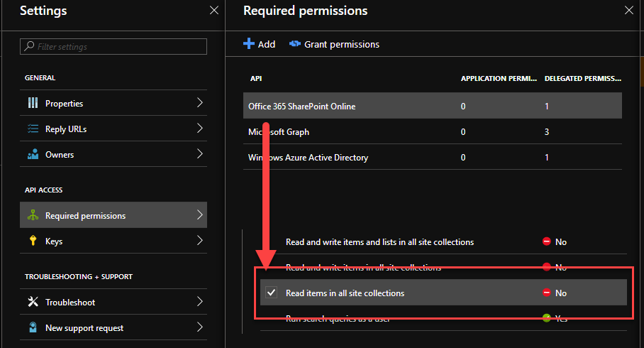
Task: Close the Required permissions blade
Action: pyautogui.click(x=628, y=11)
